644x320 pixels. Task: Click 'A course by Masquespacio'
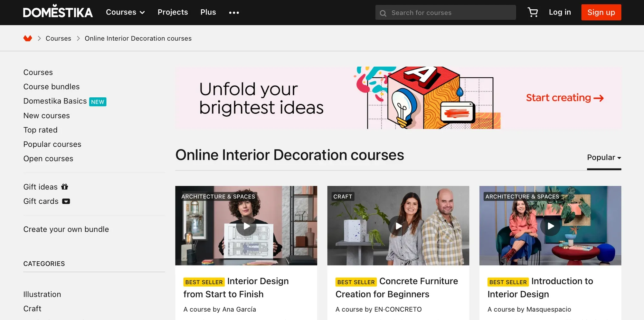click(529, 309)
